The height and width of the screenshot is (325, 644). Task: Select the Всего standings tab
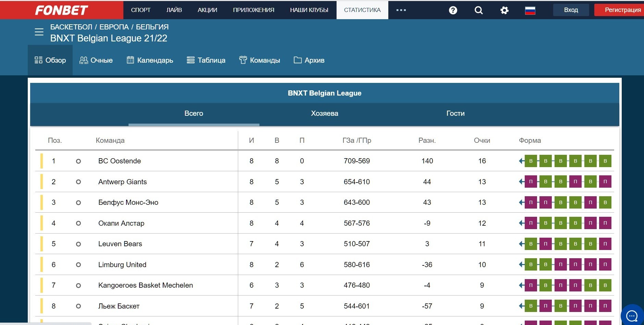click(194, 114)
